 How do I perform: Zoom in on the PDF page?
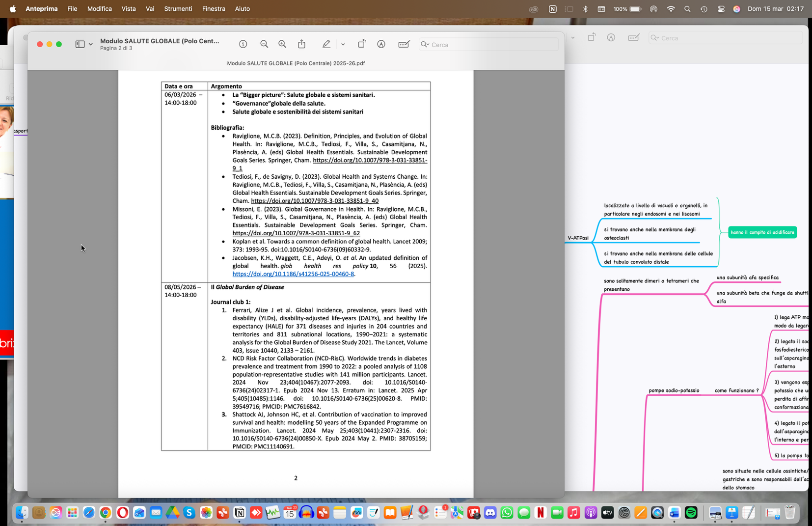[x=282, y=44]
